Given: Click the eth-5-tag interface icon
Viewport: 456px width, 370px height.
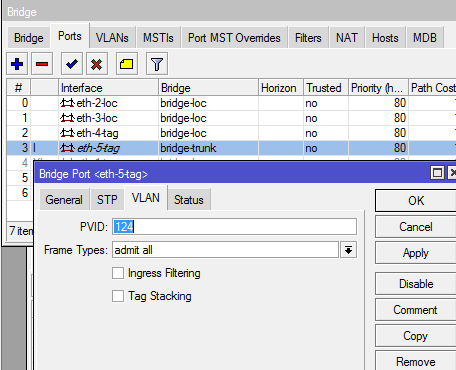Looking at the screenshot, I should click(x=67, y=148).
